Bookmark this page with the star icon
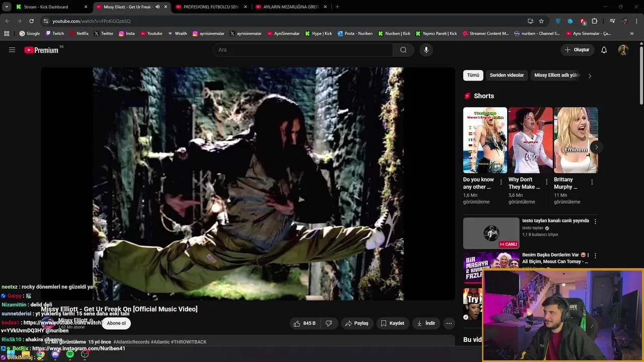Viewport: 644px width, 362px height. [x=541, y=21]
